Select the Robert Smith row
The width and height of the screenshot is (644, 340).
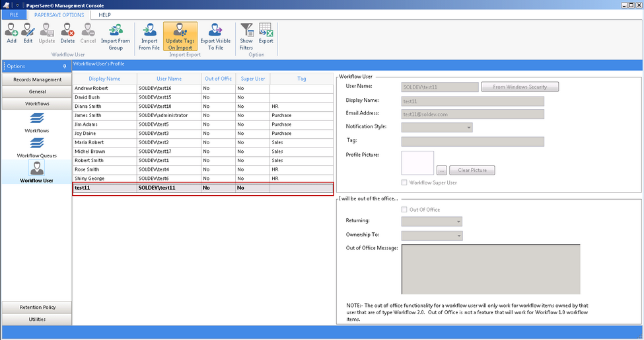[x=203, y=161]
